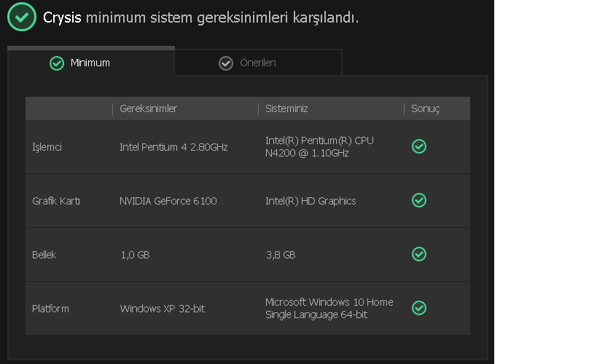
Task: Select the İşlemci row label
Action: (47, 147)
